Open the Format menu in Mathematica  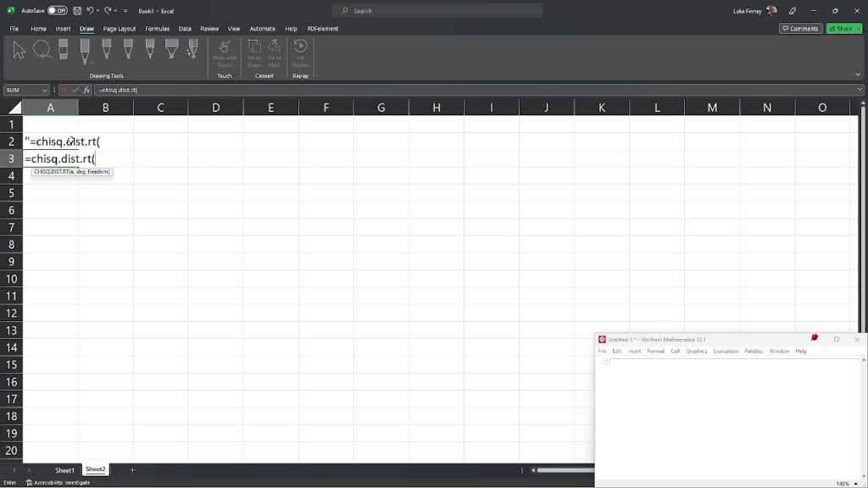pos(655,351)
